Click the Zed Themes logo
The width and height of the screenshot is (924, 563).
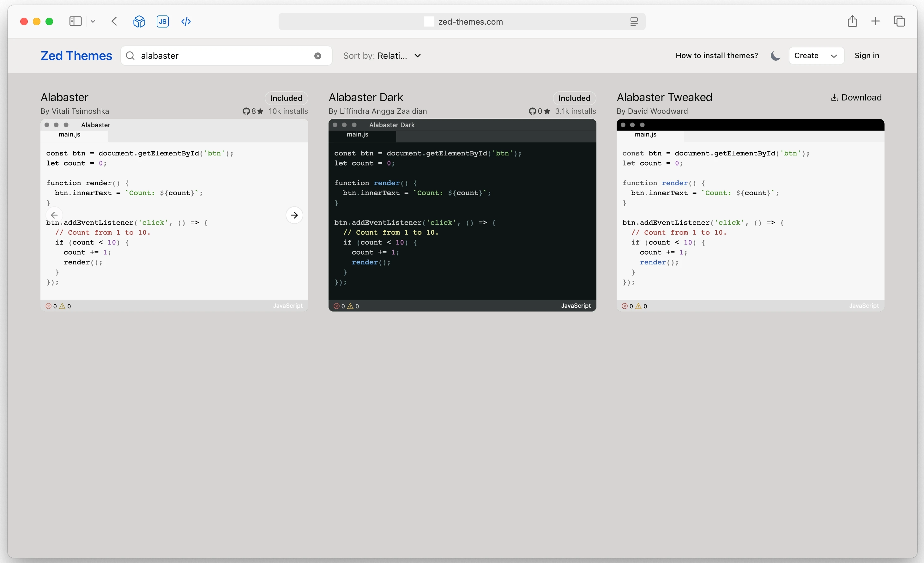(x=76, y=56)
